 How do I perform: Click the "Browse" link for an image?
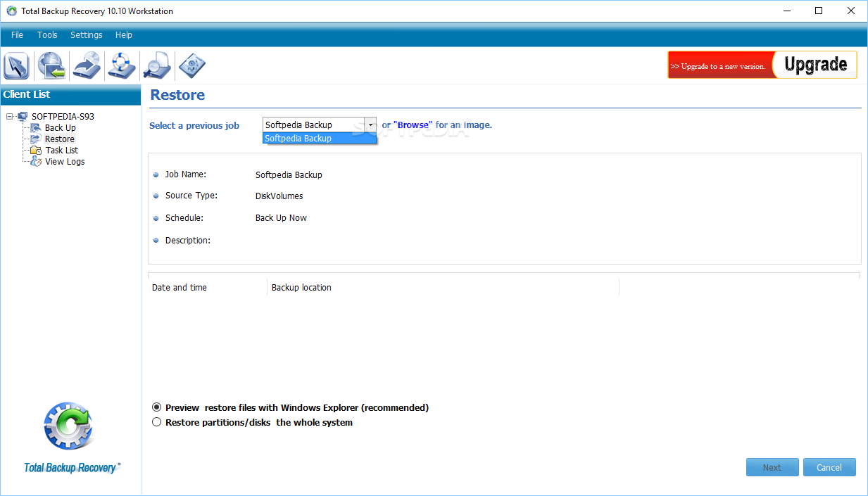[413, 125]
